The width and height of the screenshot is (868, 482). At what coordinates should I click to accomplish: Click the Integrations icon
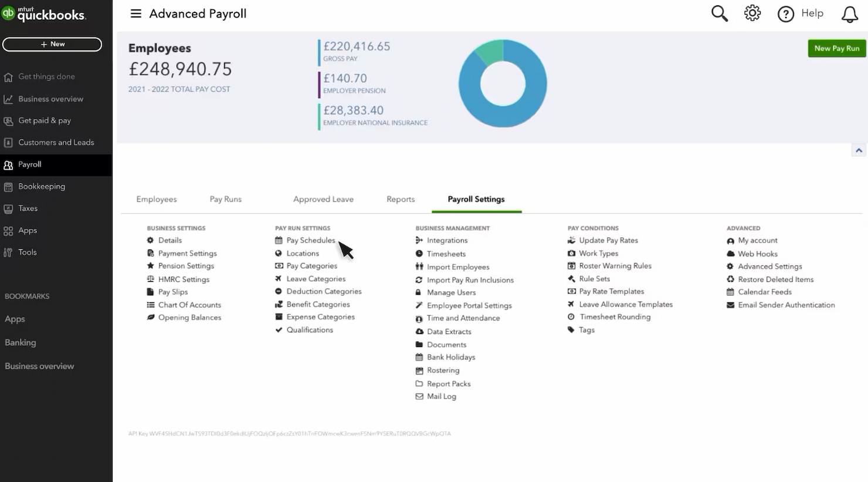419,240
